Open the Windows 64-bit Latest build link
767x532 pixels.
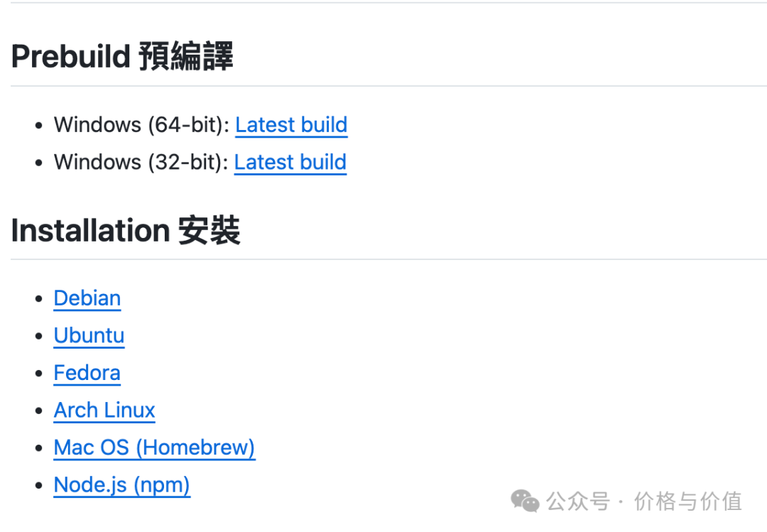pos(291,125)
